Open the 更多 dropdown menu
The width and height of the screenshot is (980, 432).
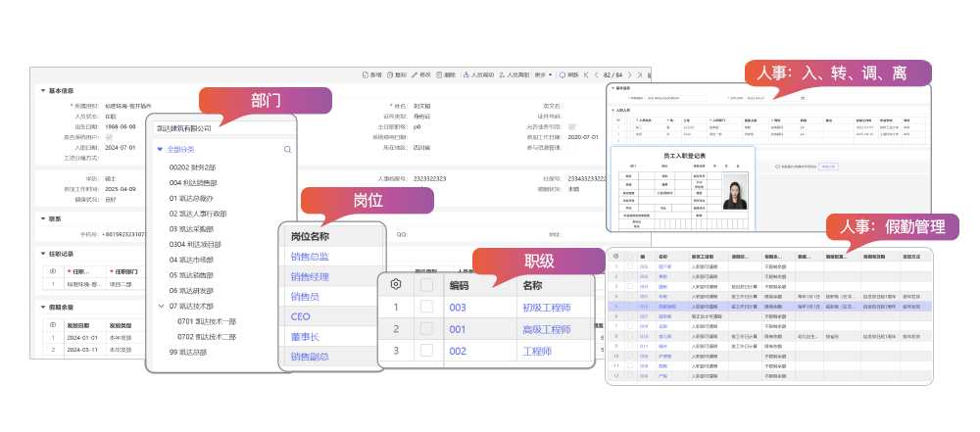pyautogui.click(x=543, y=74)
